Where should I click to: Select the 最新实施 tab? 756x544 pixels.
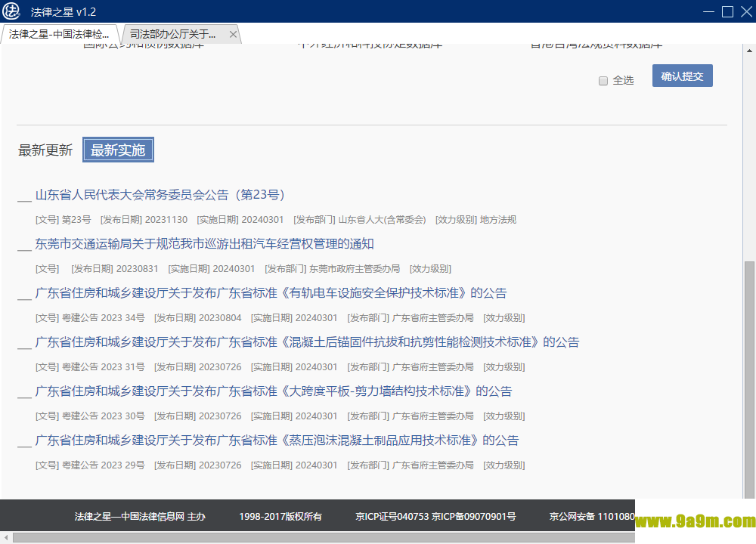click(x=118, y=150)
